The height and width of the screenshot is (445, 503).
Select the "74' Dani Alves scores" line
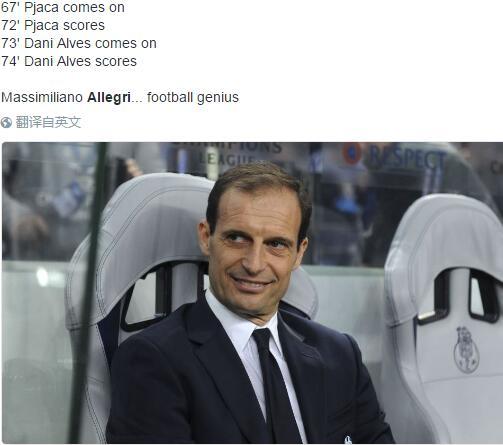pyautogui.click(x=69, y=61)
